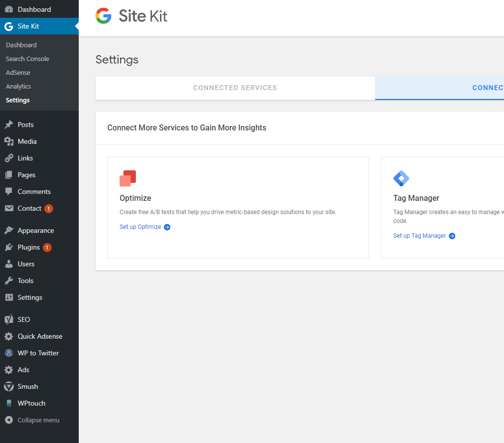This screenshot has height=443, width=504.
Task: Follow the Set up Tag Manager link
Action: tap(419, 236)
